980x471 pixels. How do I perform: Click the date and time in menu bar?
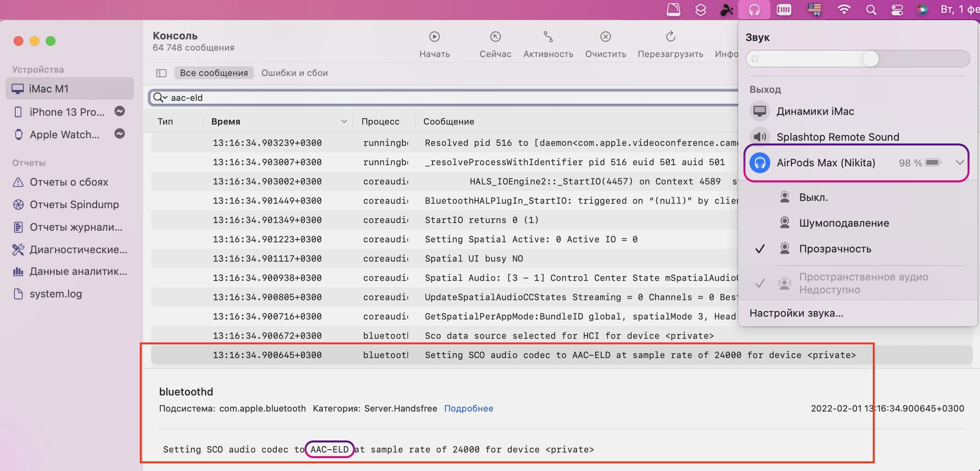(x=960, y=10)
